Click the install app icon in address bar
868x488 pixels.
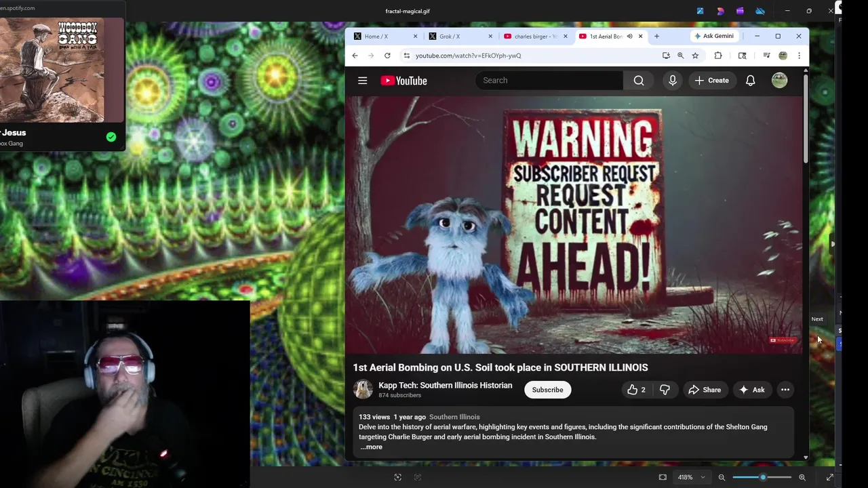click(x=666, y=56)
